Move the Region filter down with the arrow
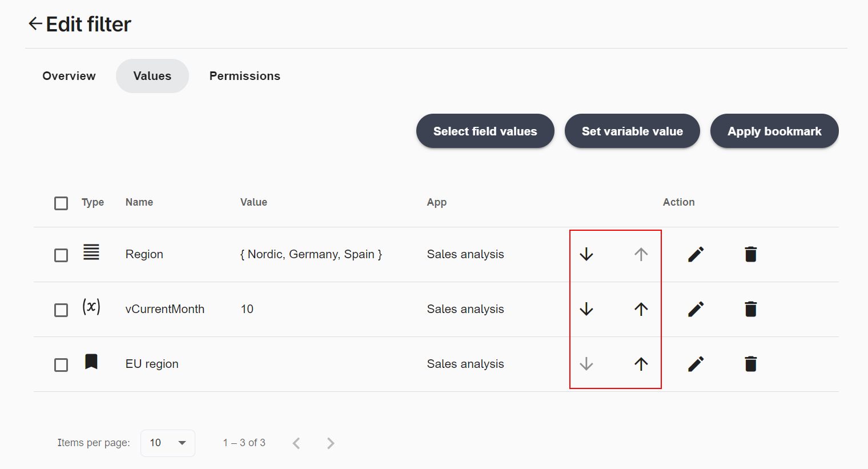The height and width of the screenshot is (469, 868). tap(586, 254)
